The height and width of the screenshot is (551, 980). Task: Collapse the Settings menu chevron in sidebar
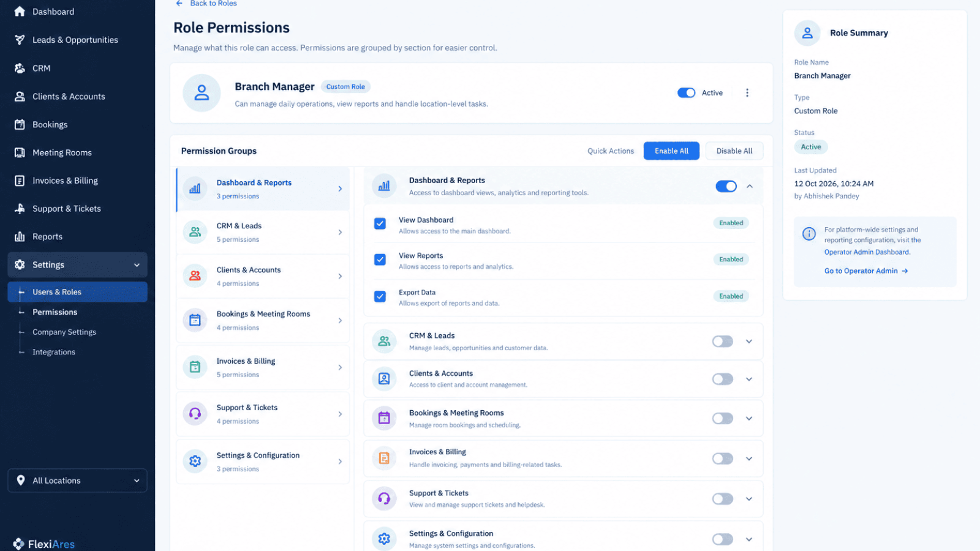[137, 265]
